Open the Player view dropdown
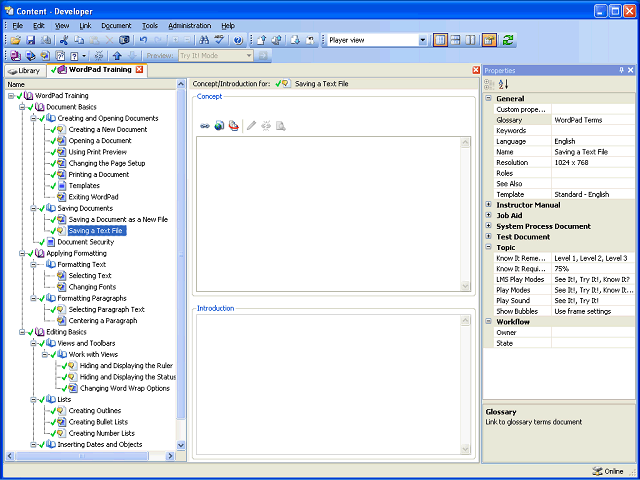The image size is (640, 480). coord(422,40)
